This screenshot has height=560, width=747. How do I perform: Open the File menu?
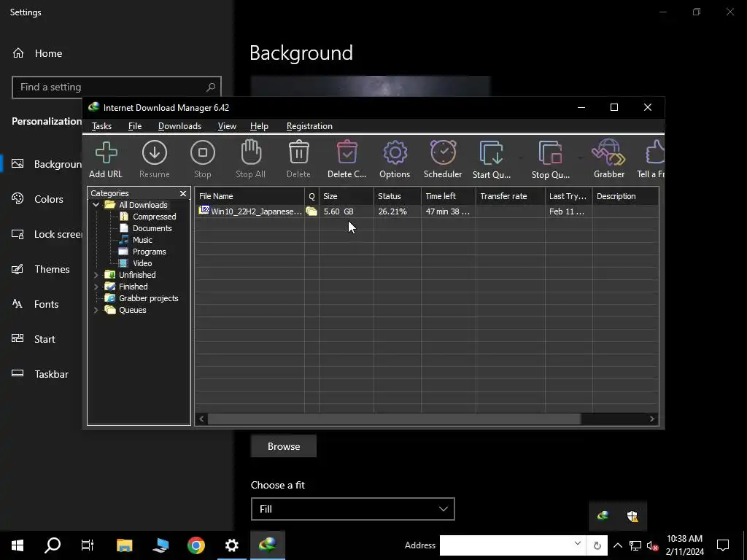[x=135, y=126]
